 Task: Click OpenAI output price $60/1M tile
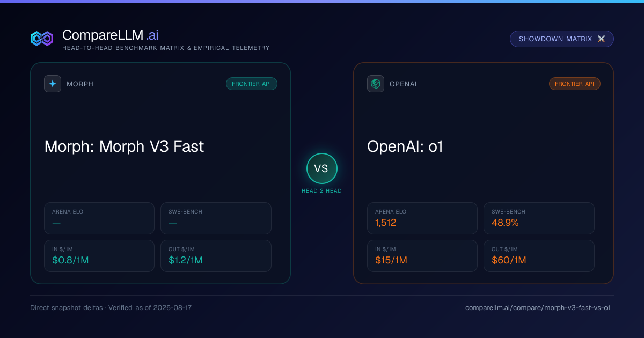pyautogui.click(x=539, y=256)
